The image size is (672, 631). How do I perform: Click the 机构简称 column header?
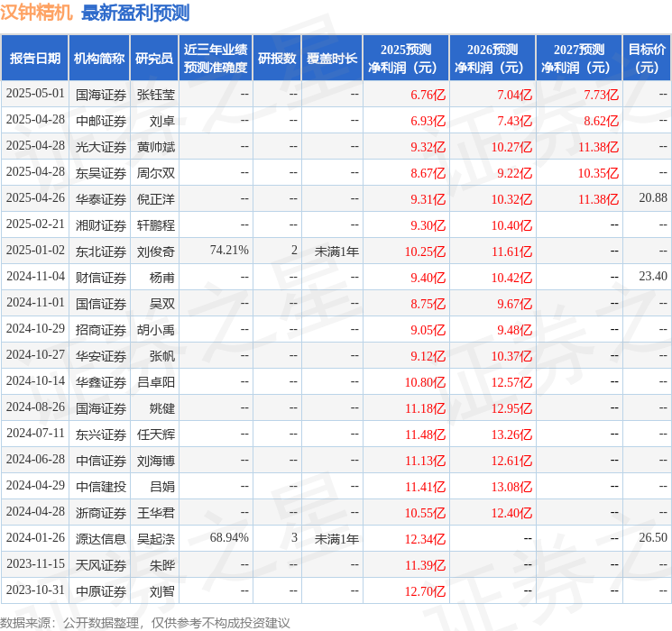pyautogui.click(x=99, y=59)
